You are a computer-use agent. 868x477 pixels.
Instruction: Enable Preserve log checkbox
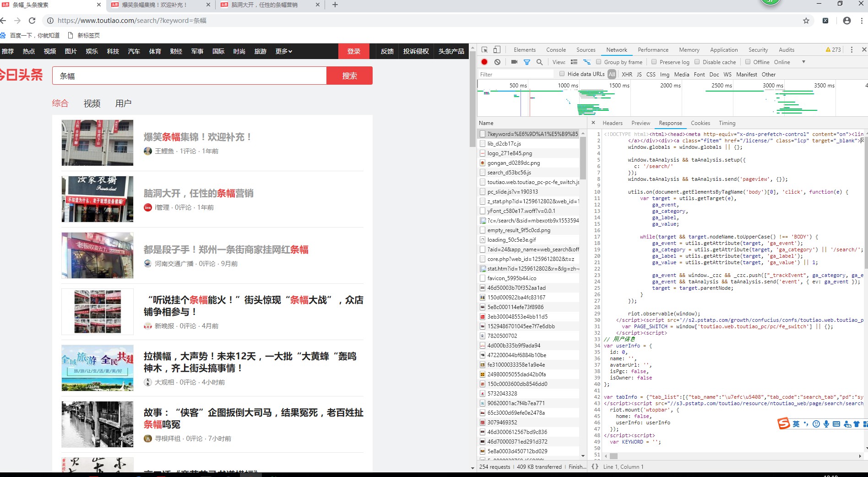(x=654, y=62)
